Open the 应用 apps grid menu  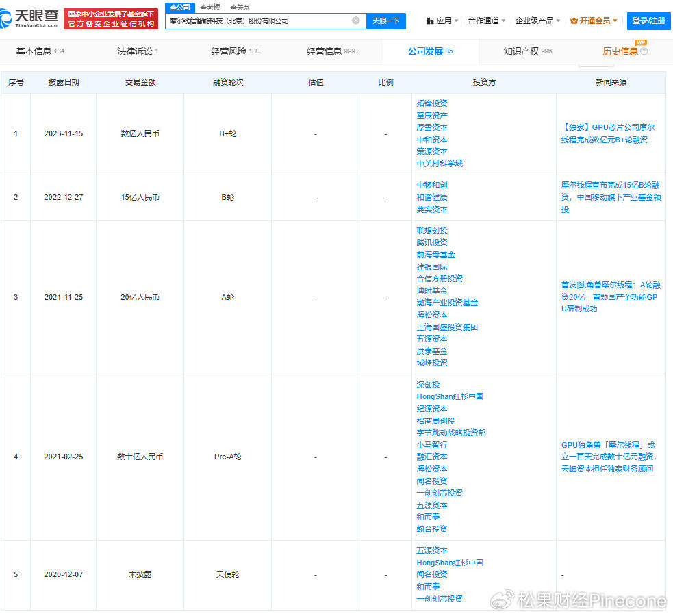[442, 21]
